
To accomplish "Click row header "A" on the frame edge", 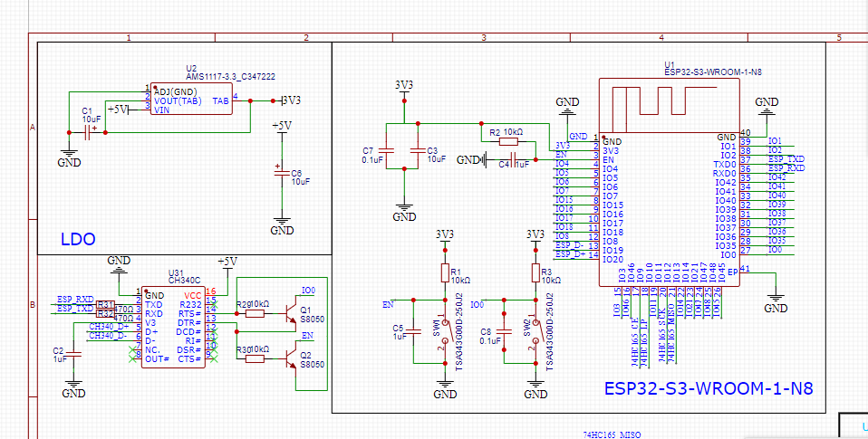I will tap(32, 128).
